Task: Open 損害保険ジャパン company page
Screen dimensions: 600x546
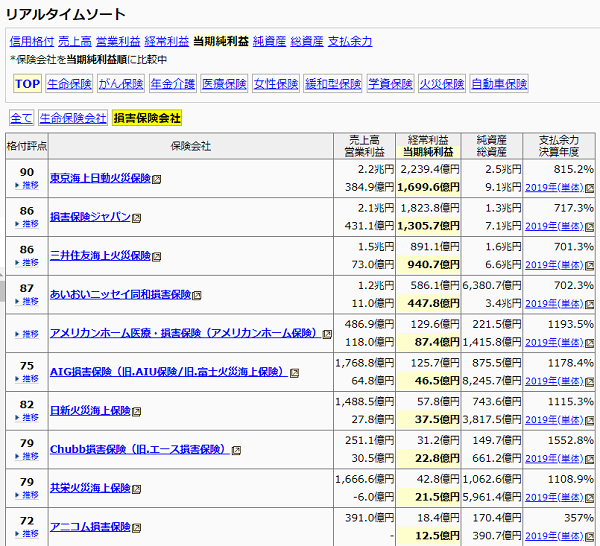Action: 90,217
